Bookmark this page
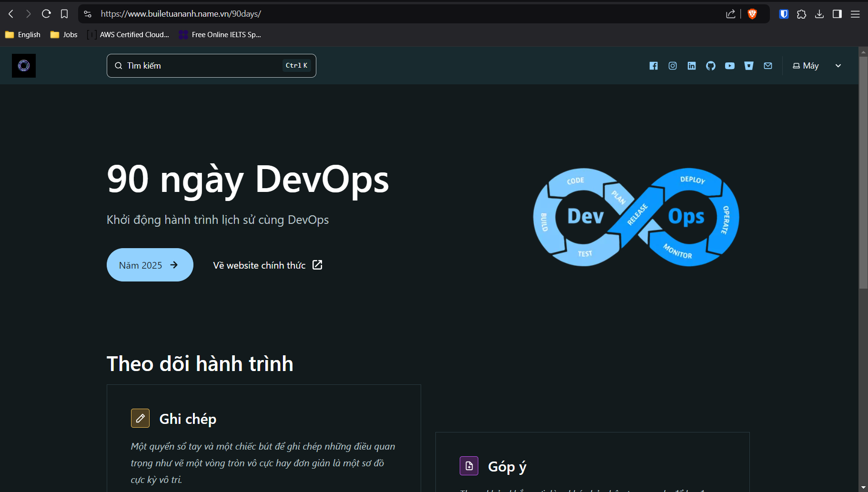The image size is (868, 492). (64, 14)
